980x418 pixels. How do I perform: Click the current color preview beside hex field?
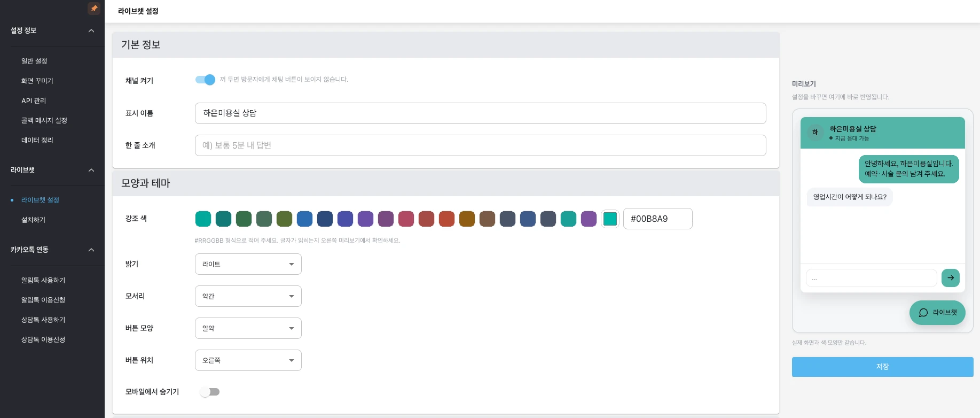[x=610, y=219]
